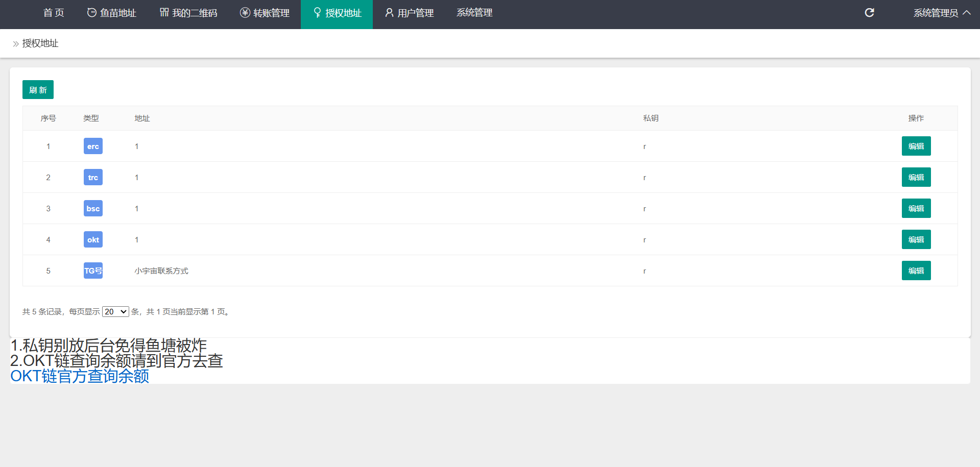Click 编辑 button for the erc row
Screen dimensions: 980x467
click(916, 146)
